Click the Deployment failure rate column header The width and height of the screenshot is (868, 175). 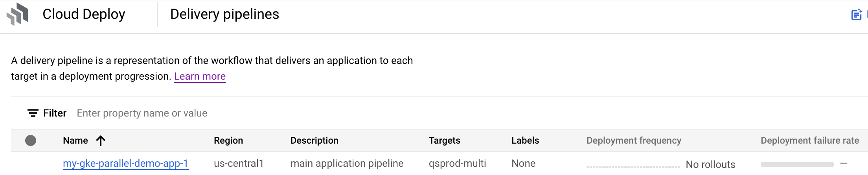(x=809, y=140)
